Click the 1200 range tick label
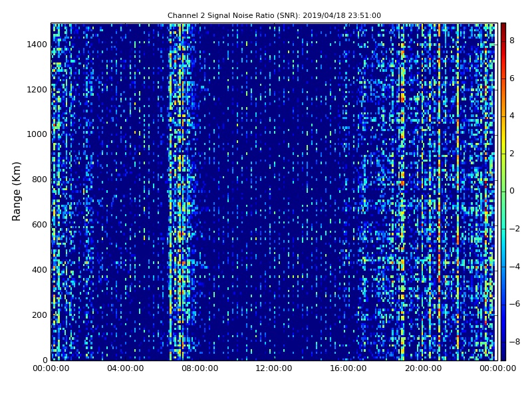Screen dimensions: 532x399 tap(37, 90)
